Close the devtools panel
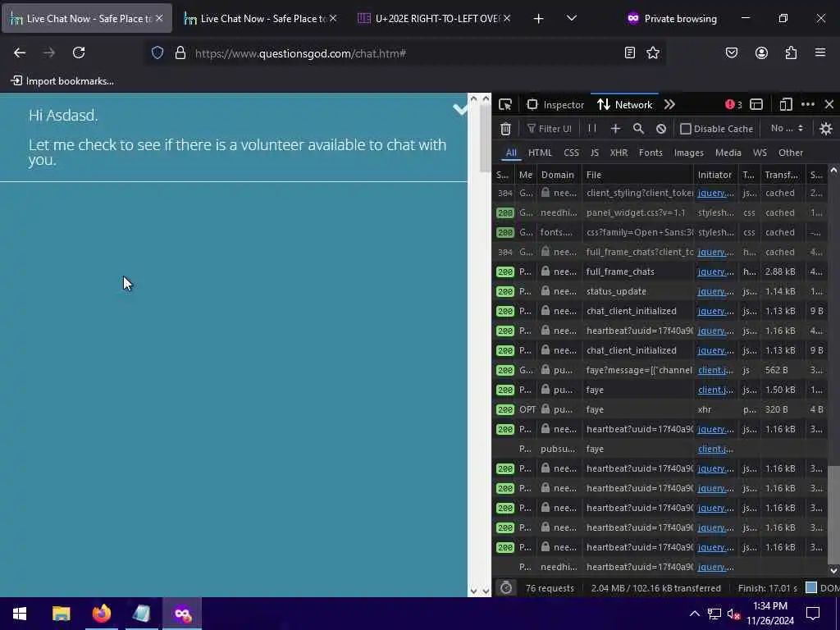 click(x=829, y=104)
